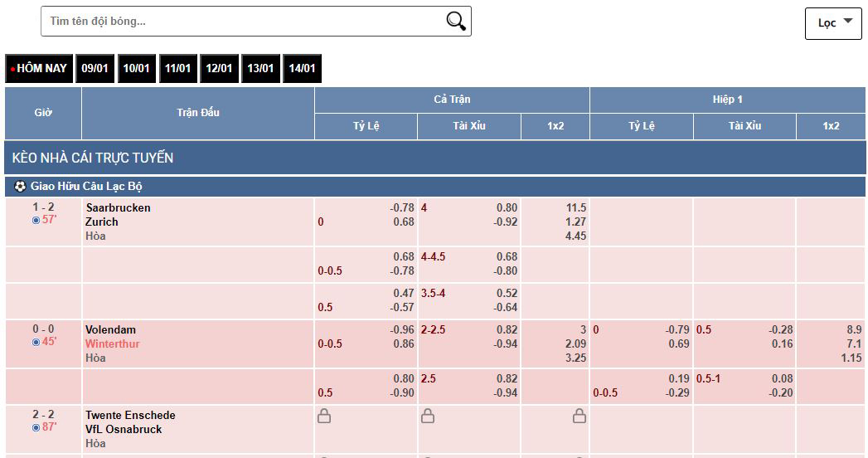Screen dimensions: 868x458
Task: Collapse the KÈO NHÀ CÁI TRỰC TUYẾN section header
Action: pyautogui.click(x=93, y=158)
